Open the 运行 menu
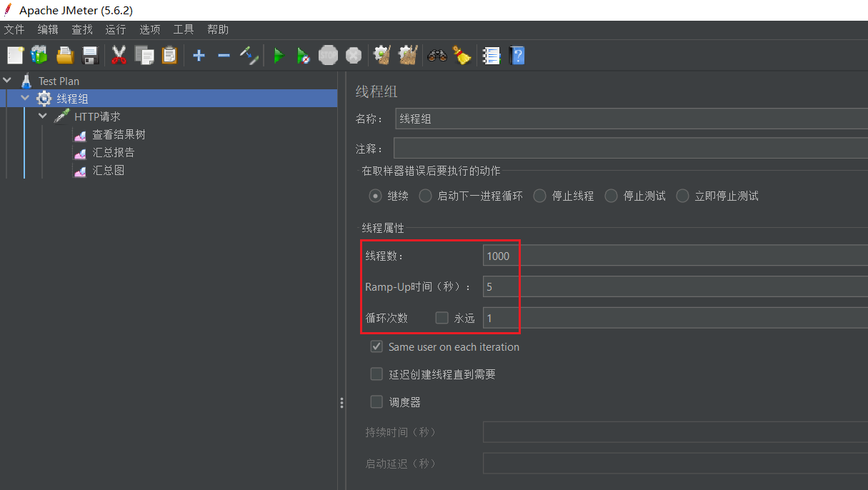 point(115,29)
